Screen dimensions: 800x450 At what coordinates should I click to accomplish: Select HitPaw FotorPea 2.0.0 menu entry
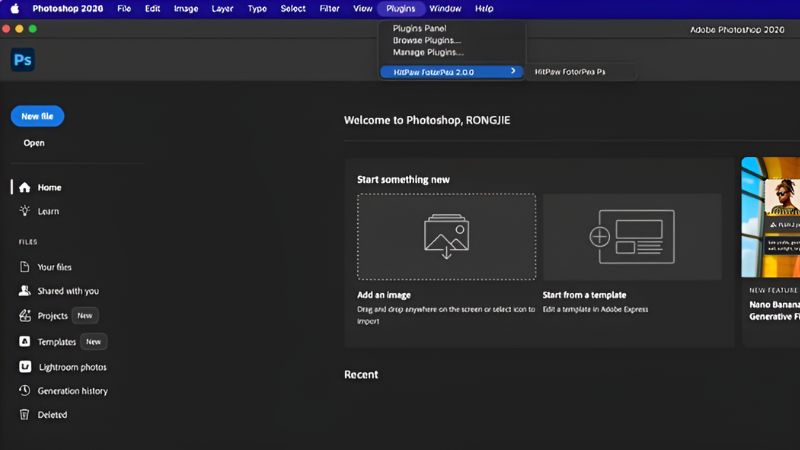tap(452, 72)
